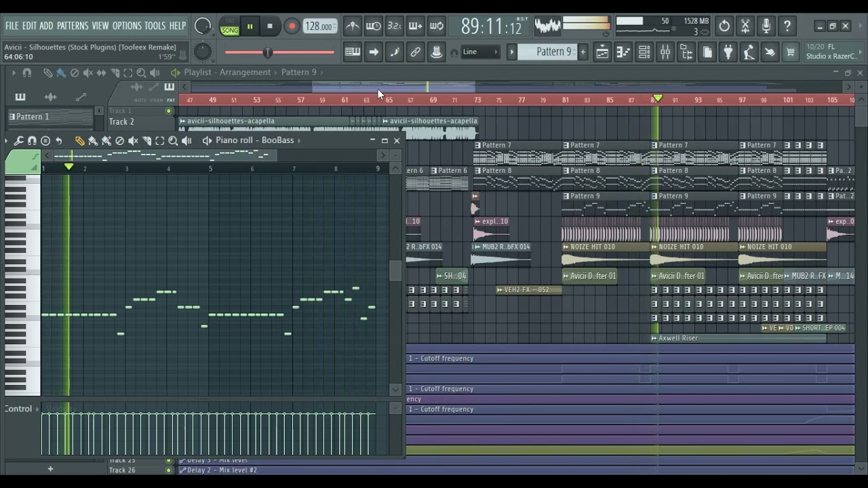This screenshot has height=488, width=868.
Task: Select the Mute tool in piano roll
Action: (x=134, y=140)
